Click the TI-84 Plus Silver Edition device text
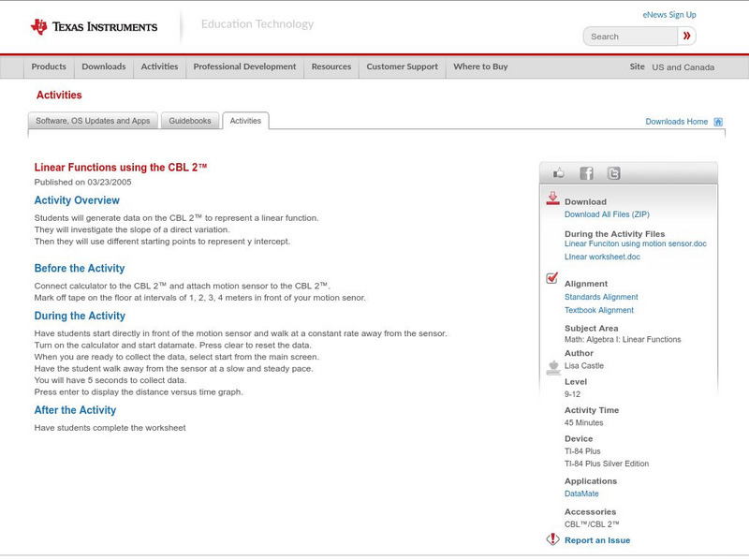Screen dimensions: 749x560 pos(607,464)
